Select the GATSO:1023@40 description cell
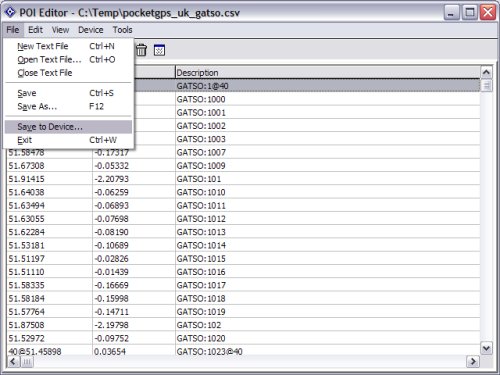The image size is (500, 375). (x=328, y=351)
